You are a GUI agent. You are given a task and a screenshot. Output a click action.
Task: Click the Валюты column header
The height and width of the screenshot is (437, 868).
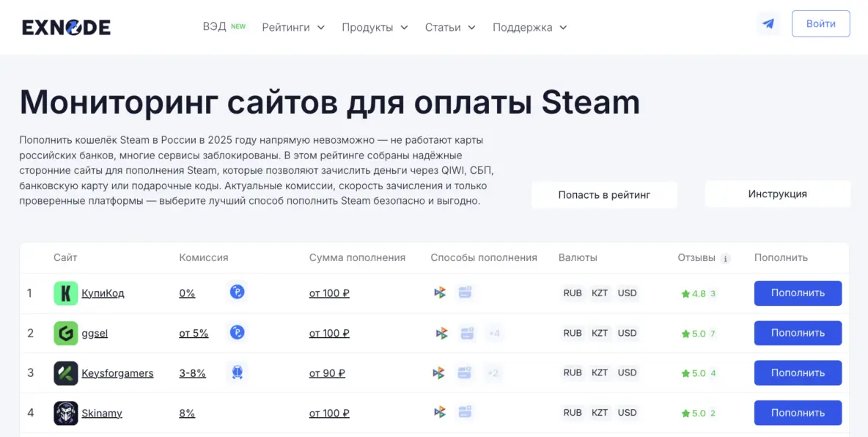578,257
